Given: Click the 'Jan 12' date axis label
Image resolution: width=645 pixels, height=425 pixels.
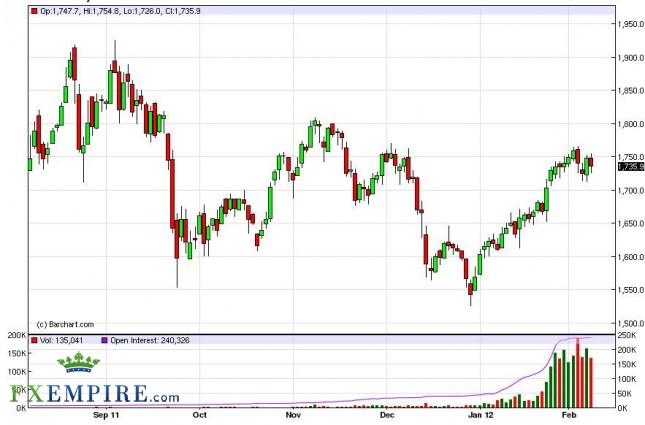Looking at the screenshot, I should coord(480,415).
